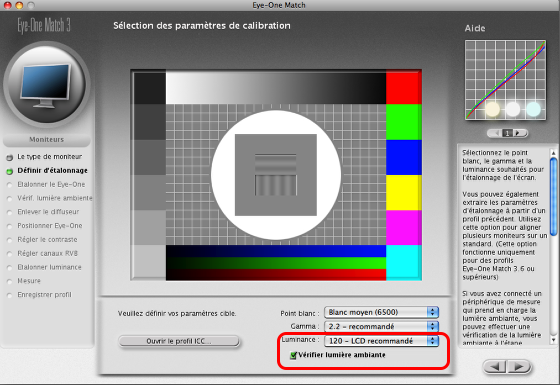Click the Moniteurs section header

46,140
